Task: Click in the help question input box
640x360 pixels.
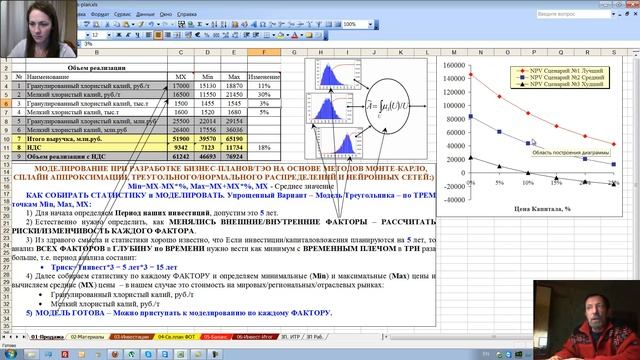Action: pyautogui.click(x=573, y=14)
